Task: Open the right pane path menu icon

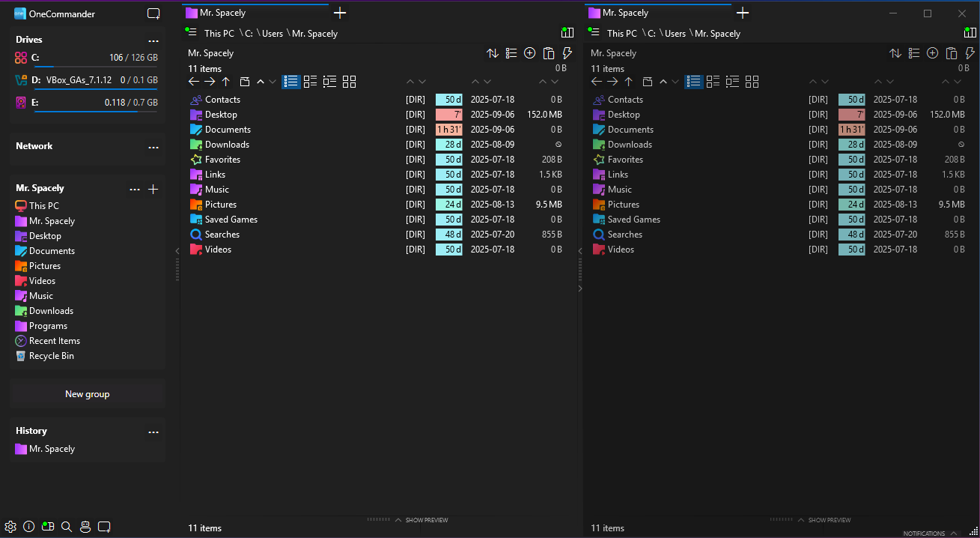Action: click(x=594, y=32)
